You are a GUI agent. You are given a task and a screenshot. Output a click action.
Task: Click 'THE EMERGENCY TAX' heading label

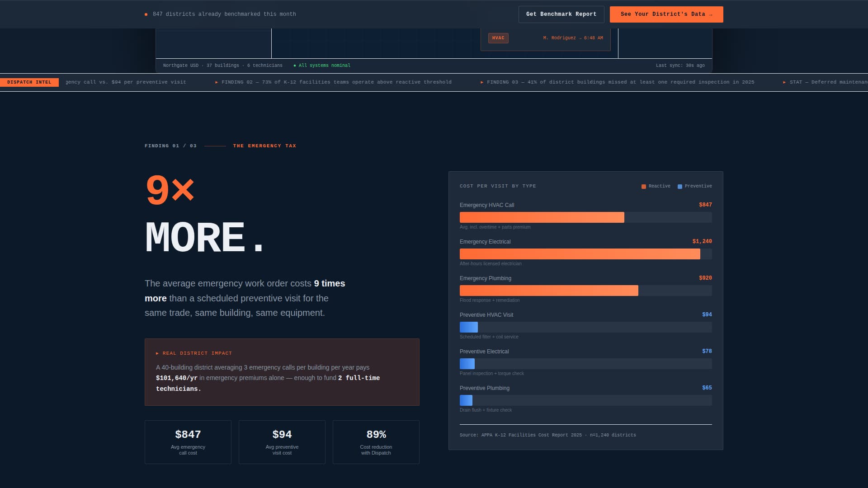[264, 146]
